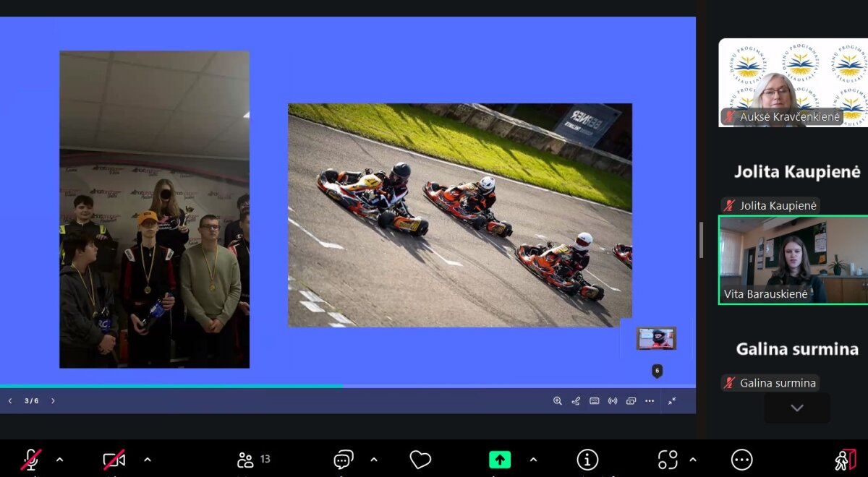Go to the previous slide
Image resolution: width=868 pixels, height=477 pixels.
pyautogui.click(x=10, y=401)
